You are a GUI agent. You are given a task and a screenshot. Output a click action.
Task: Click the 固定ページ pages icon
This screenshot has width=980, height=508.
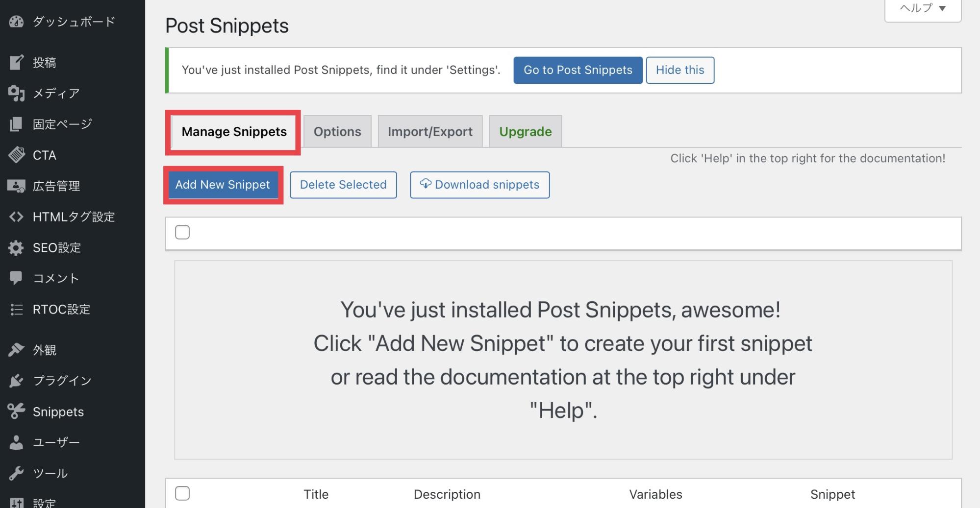point(16,124)
